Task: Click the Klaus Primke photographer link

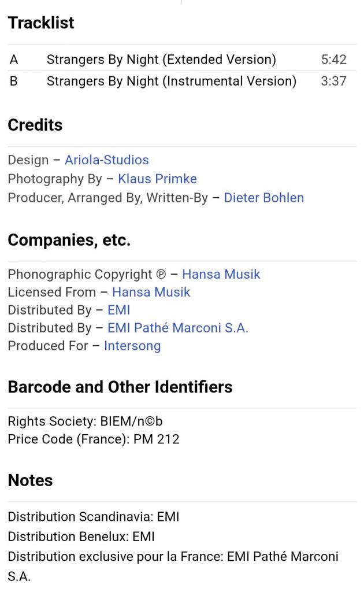Action: click(157, 179)
